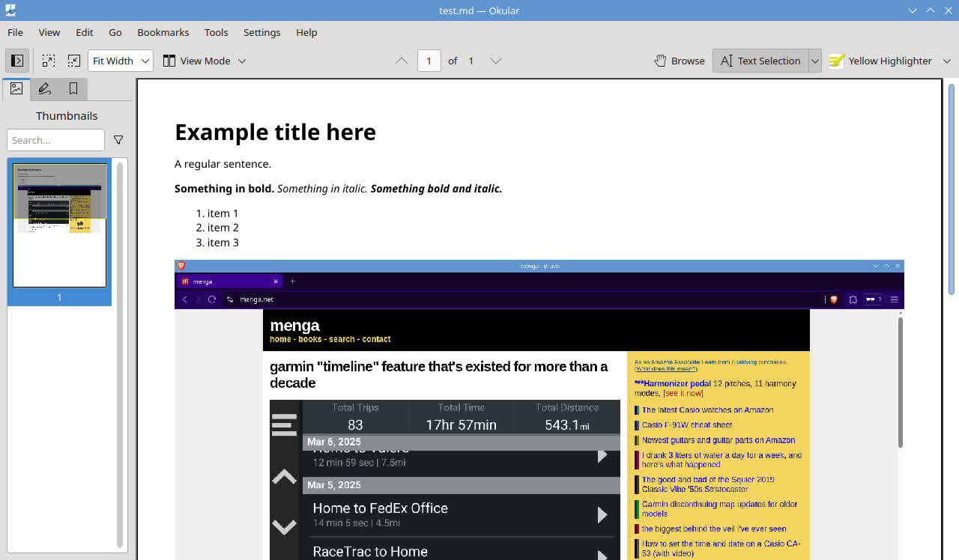Click list entry 'item 3'
Viewport: 959px width, 560px height.
click(x=223, y=243)
